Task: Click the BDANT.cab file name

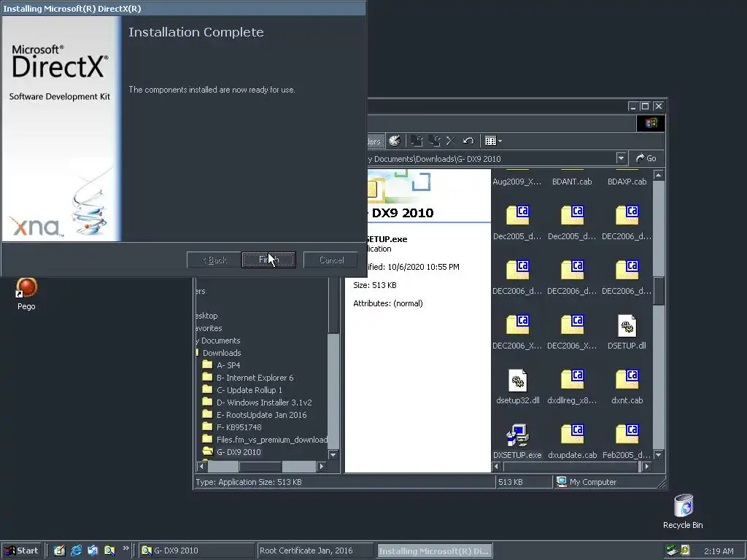Action: pos(572,182)
